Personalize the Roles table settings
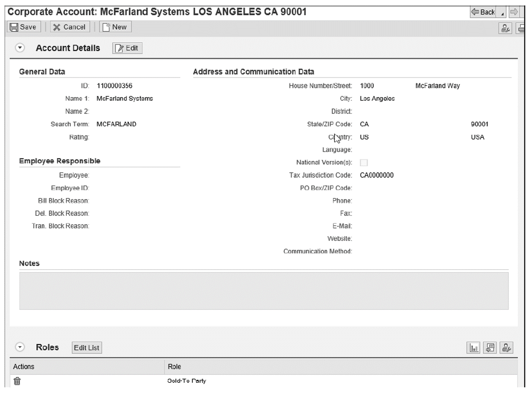The width and height of the screenshot is (532, 393). (506, 347)
